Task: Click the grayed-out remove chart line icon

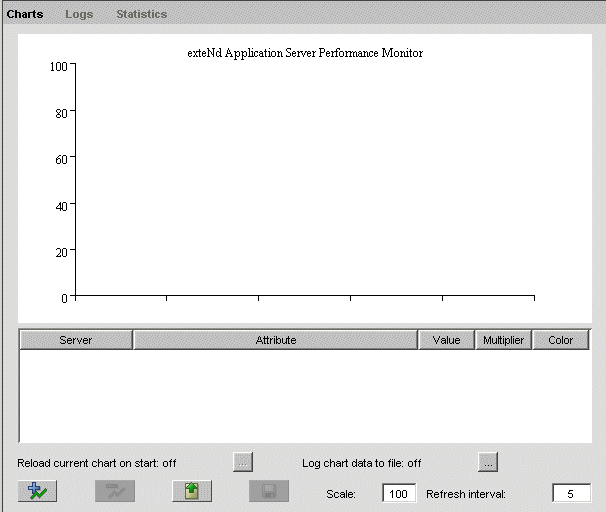Action: click(115, 491)
